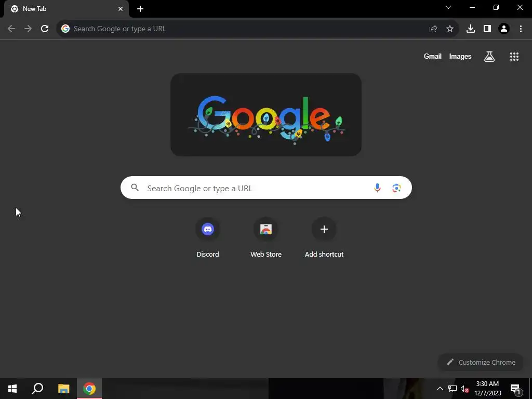Close the New Tab tab
Image resolution: width=532 pixels, height=399 pixels.
[x=121, y=9]
